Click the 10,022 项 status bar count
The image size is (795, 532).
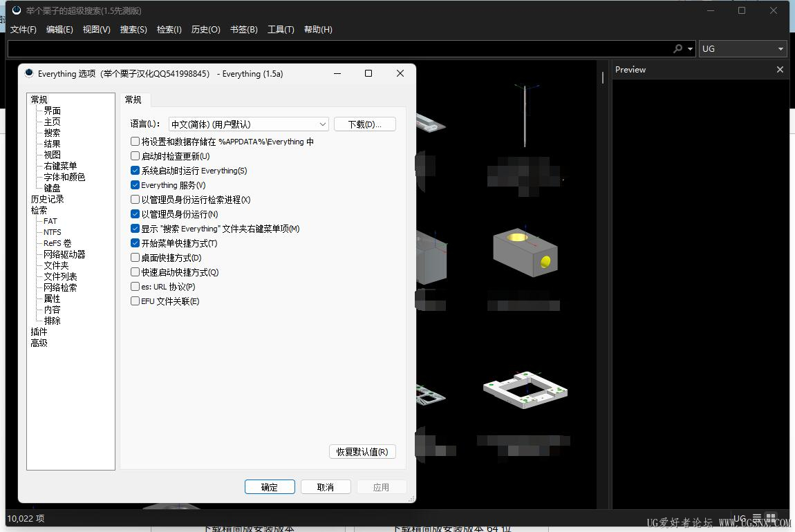tap(26, 518)
